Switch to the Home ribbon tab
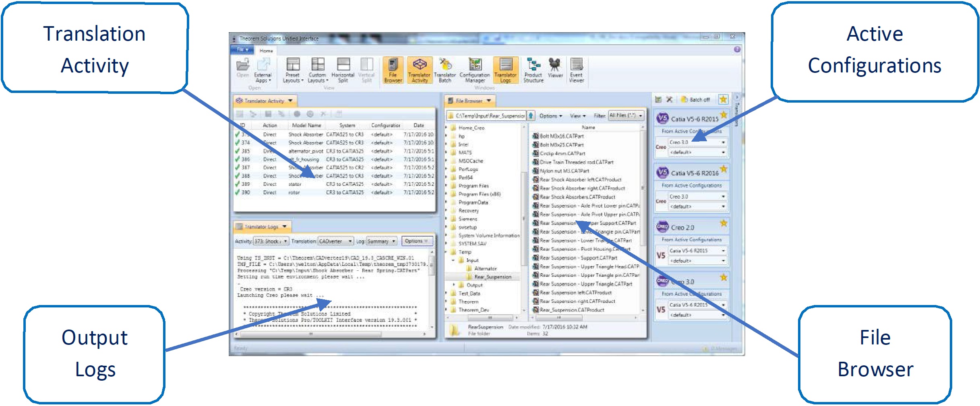This screenshot has width=980, height=406. [x=266, y=51]
